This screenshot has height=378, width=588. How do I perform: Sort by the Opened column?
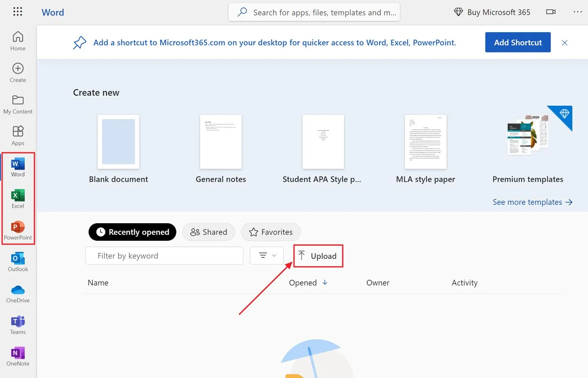[308, 283]
